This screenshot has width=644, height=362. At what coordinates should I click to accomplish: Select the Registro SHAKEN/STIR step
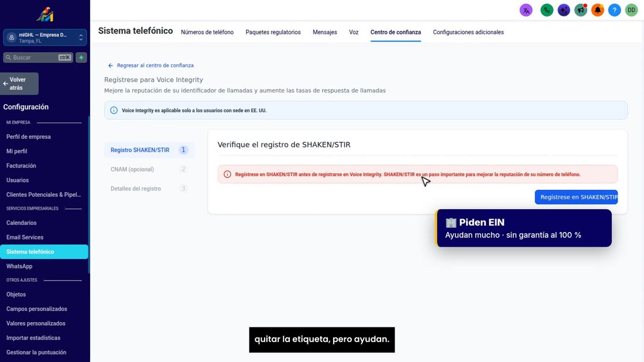click(149, 150)
